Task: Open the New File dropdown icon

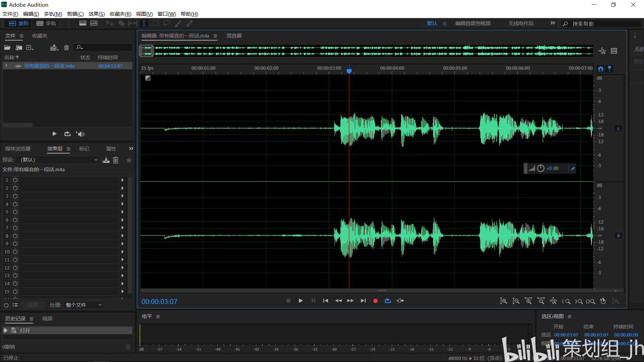Action: (30, 48)
